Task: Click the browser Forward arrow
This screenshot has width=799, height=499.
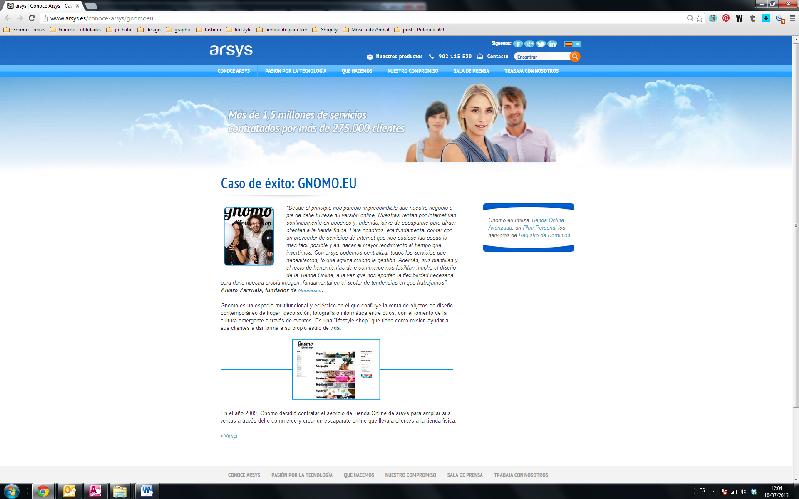Action: (x=20, y=18)
